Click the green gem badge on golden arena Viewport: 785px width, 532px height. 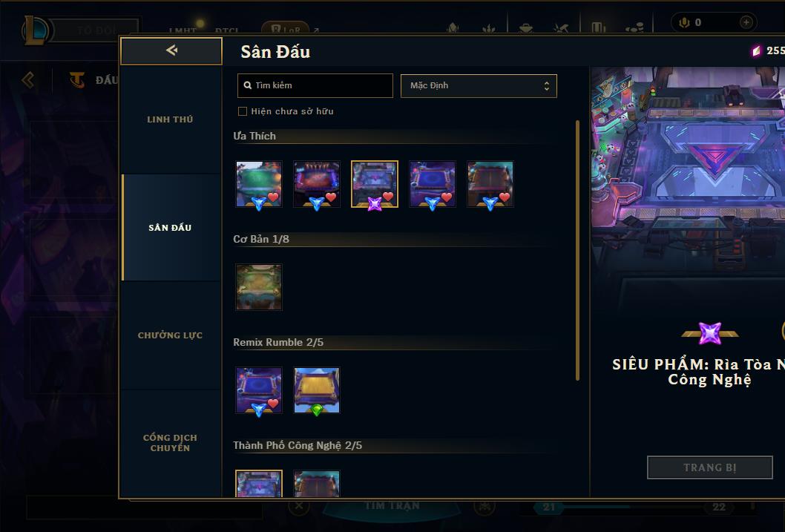coord(316,410)
